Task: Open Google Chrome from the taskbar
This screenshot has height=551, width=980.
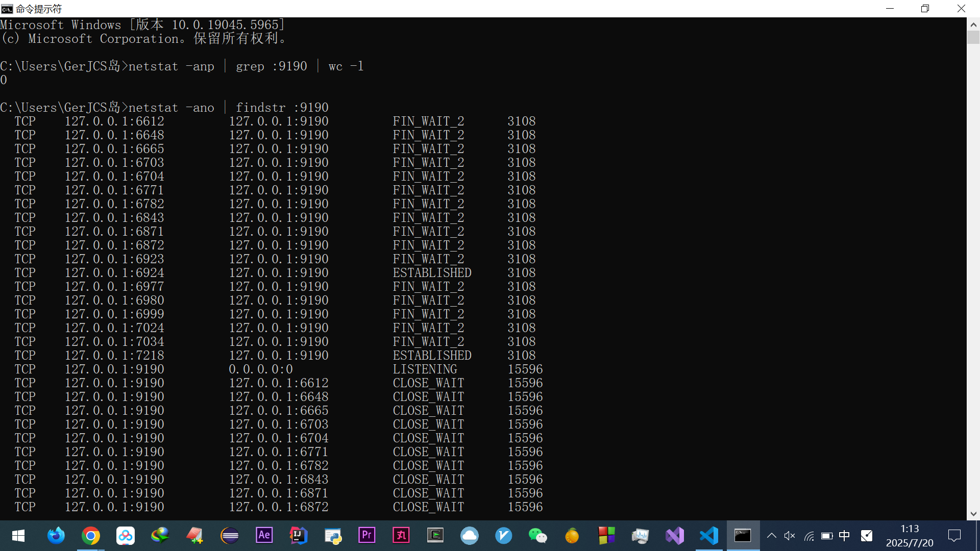Action: pyautogui.click(x=91, y=536)
